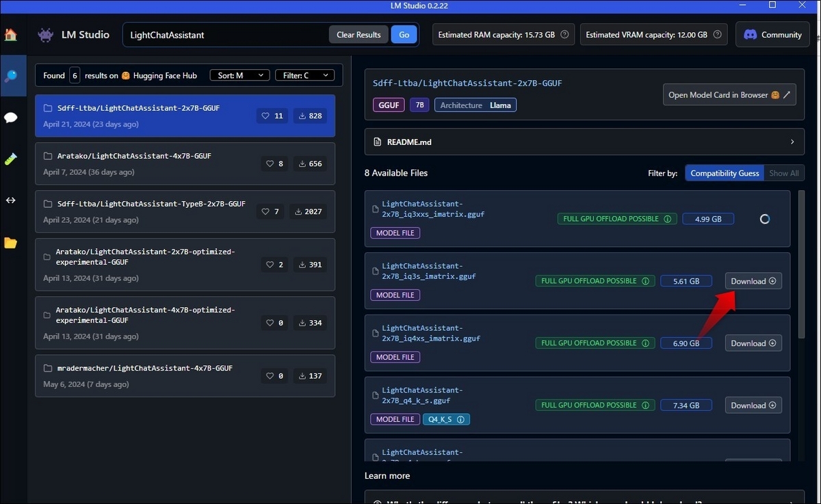This screenshot has width=821, height=504.
Task: Click the 5.61 GB size badge
Action: 686,281
